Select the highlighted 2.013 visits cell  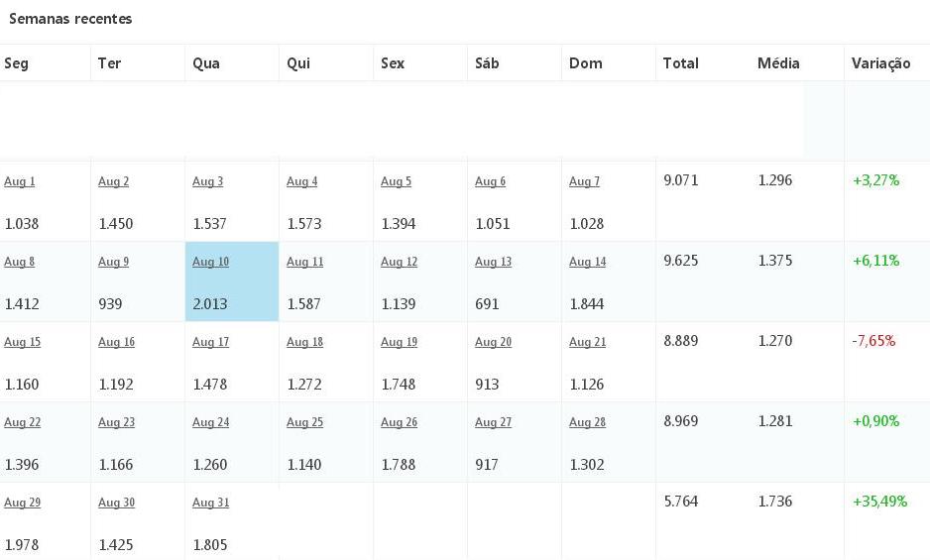(232, 281)
